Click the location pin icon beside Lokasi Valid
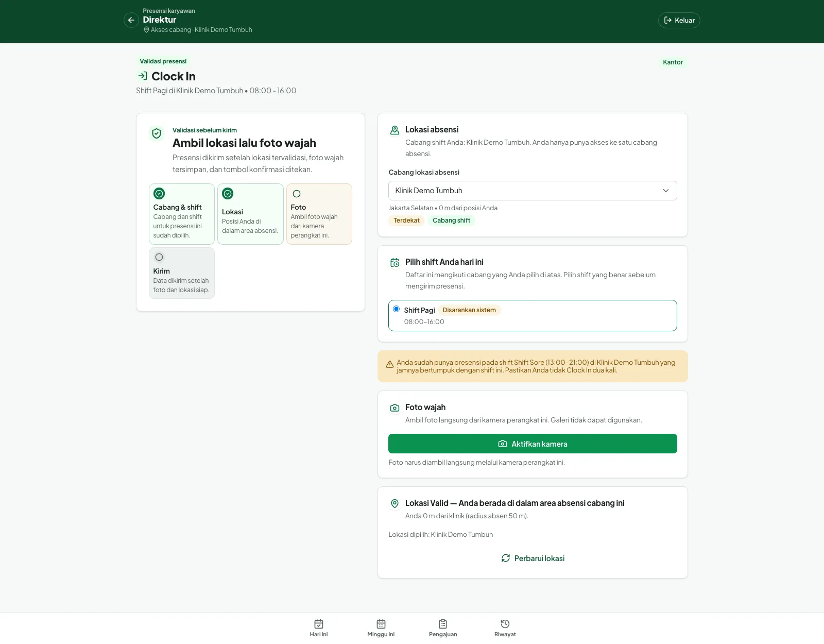This screenshot has height=644, width=824. click(394, 504)
